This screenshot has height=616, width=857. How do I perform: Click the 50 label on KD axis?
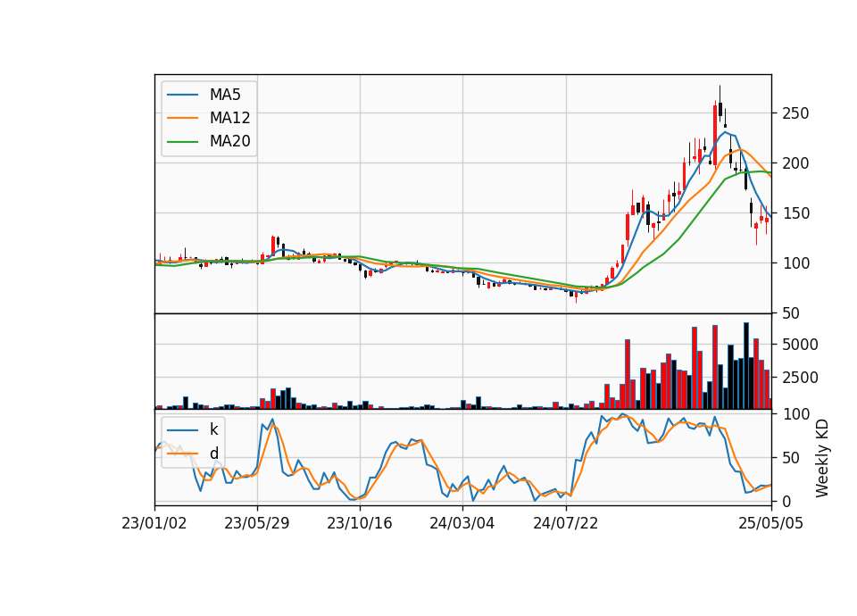point(791,457)
